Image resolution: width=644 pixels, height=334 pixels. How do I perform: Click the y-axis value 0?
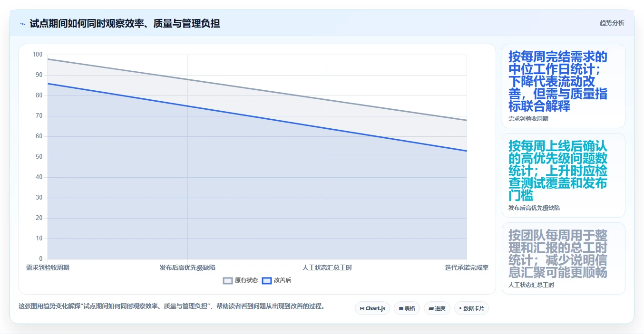coord(41,259)
